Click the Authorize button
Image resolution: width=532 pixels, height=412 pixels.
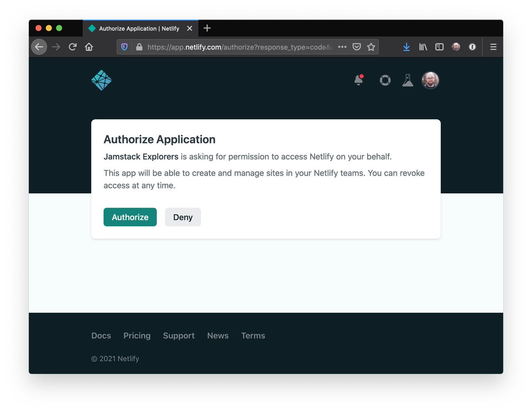click(x=130, y=217)
